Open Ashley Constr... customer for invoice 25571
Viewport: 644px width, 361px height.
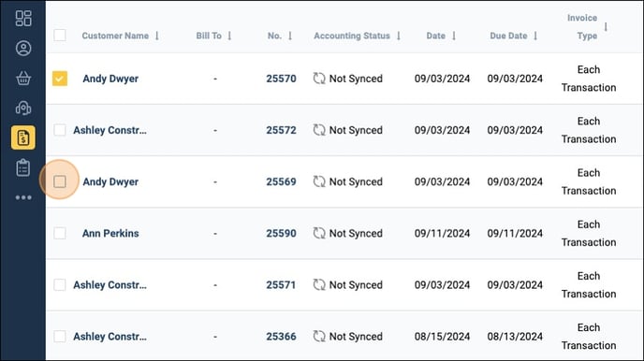pyautogui.click(x=110, y=284)
